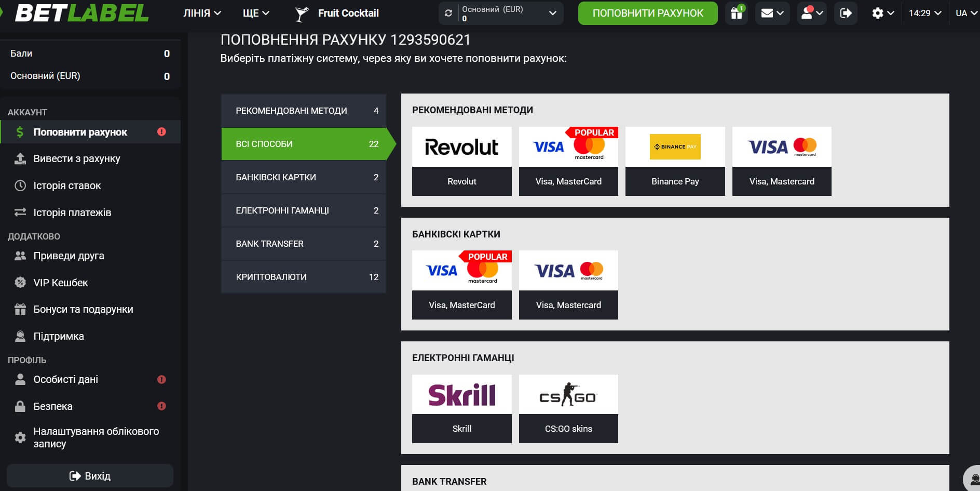Choose the Skrill e-wallet
This screenshot has height=491, width=980.
coord(461,409)
